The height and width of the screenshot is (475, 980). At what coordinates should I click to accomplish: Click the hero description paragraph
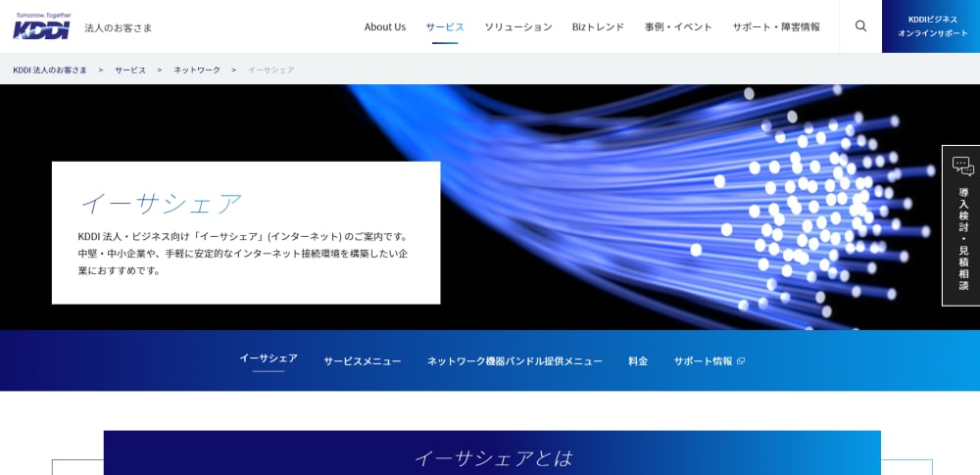point(243,254)
